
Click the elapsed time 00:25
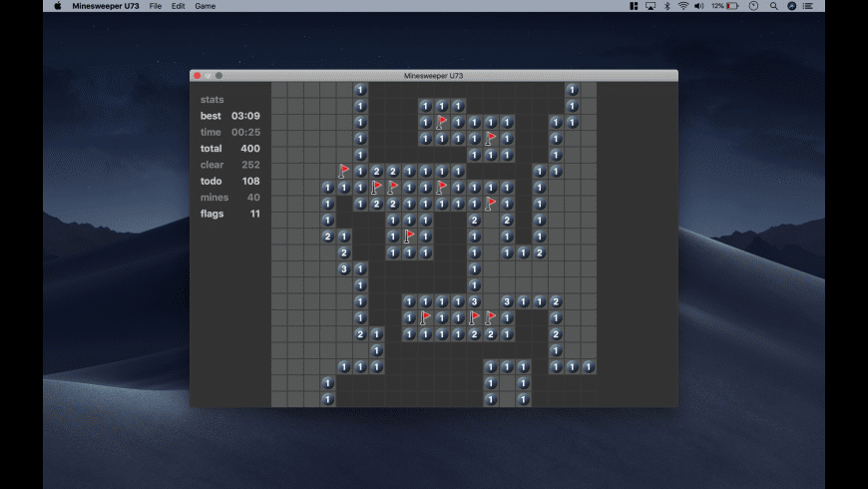click(x=245, y=132)
